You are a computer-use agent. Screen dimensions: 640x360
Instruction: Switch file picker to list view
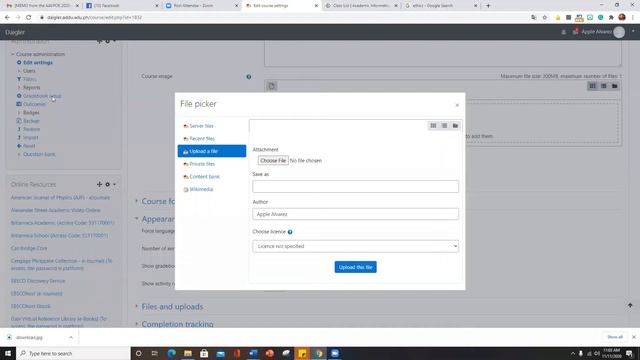pyautogui.click(x=444, y=126)
